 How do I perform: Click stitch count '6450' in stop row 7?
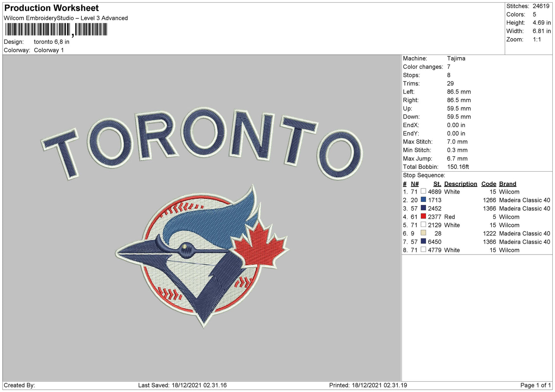tap(435, 242)
